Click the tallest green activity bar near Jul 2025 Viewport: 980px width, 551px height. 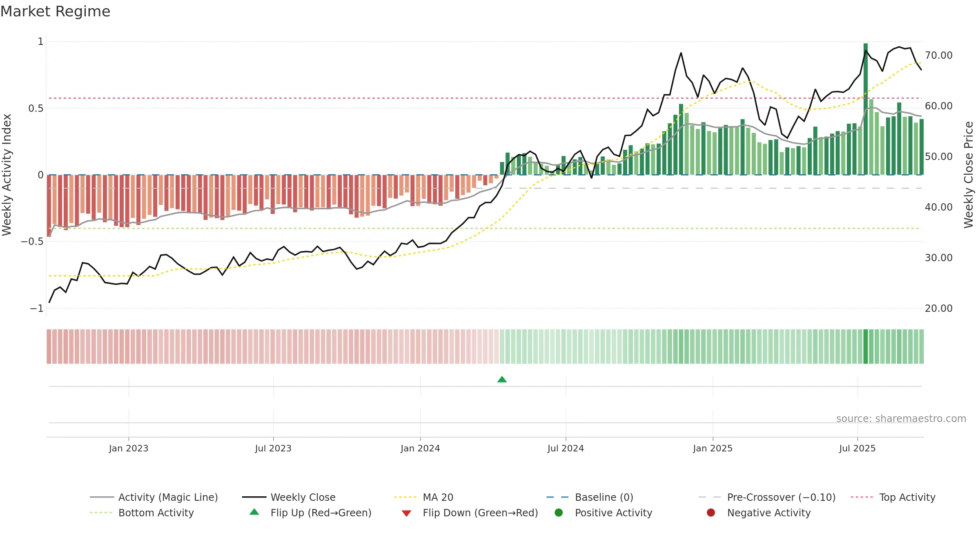[x=866, y=109]
